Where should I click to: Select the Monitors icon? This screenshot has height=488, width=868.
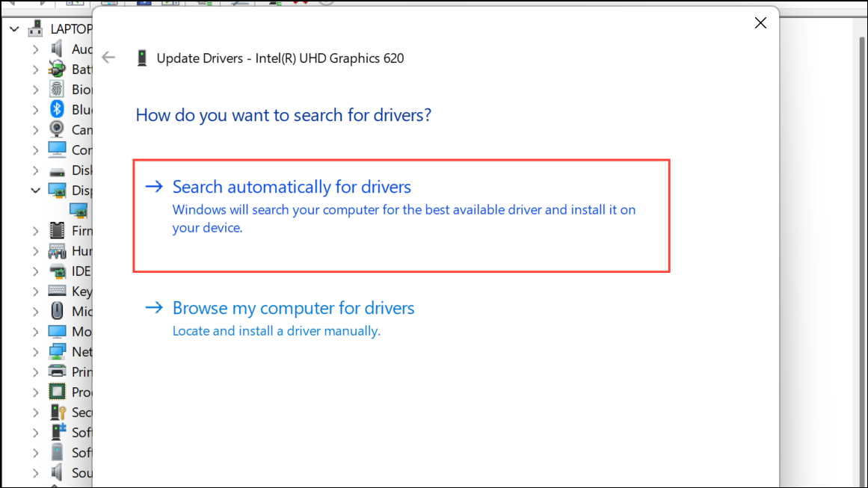click(x=57, y=331)
